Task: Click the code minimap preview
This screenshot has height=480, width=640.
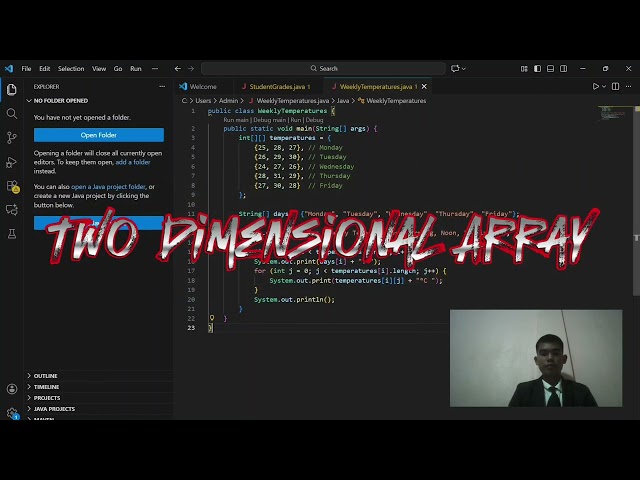Action: click(x=614, y=113)
